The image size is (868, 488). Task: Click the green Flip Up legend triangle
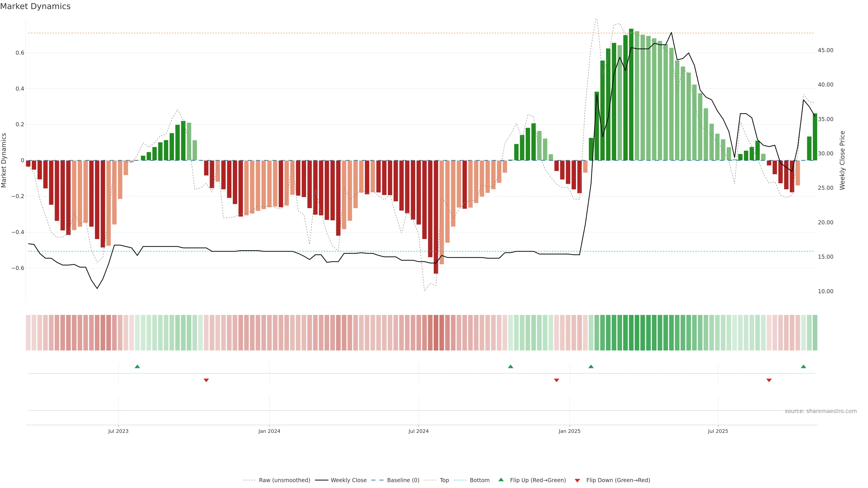(501, 480)
